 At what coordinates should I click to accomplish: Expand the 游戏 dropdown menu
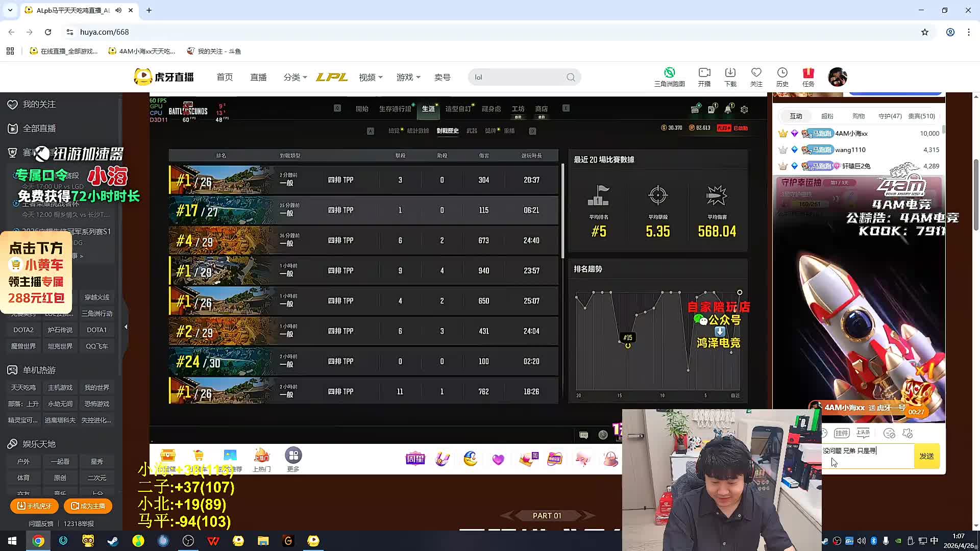pos(408,77)
